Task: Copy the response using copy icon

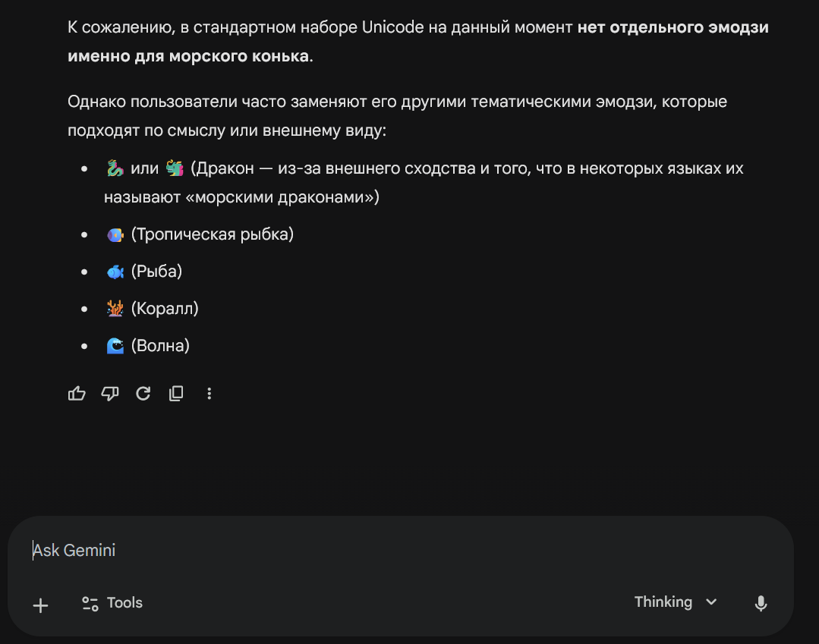Action: 176,393
